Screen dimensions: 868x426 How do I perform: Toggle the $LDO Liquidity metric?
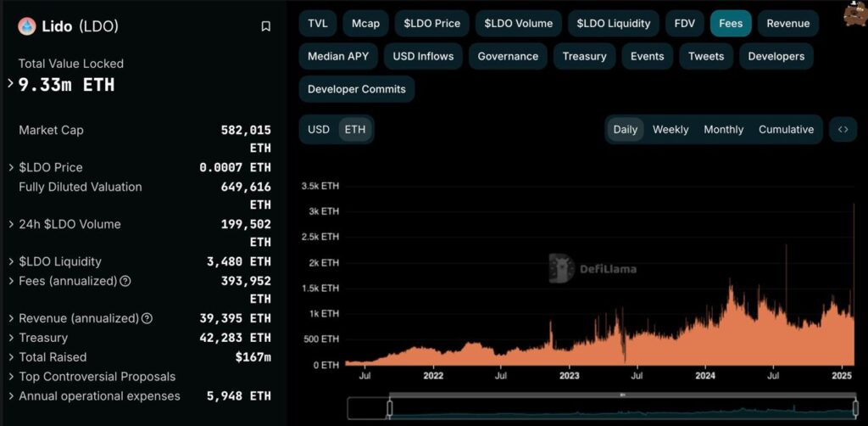coord(614,23)
